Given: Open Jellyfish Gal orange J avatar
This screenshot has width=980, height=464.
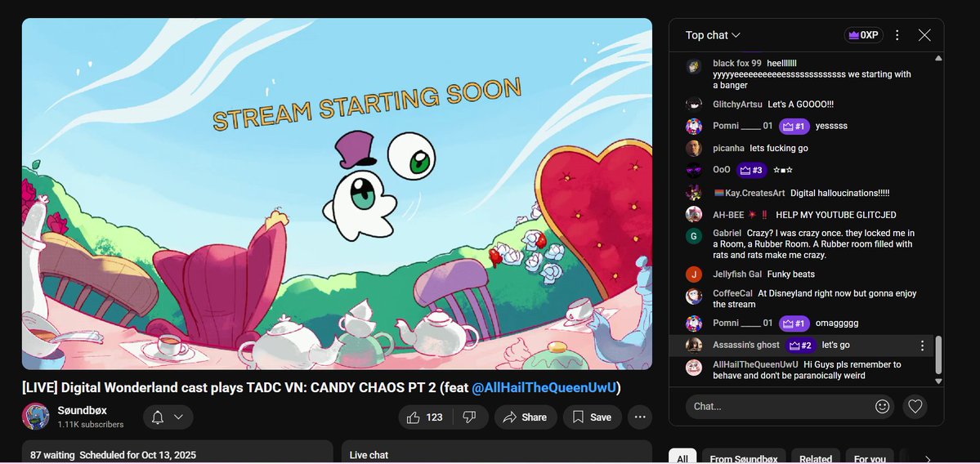Looking at the screenshot, I should coord(694,274).
